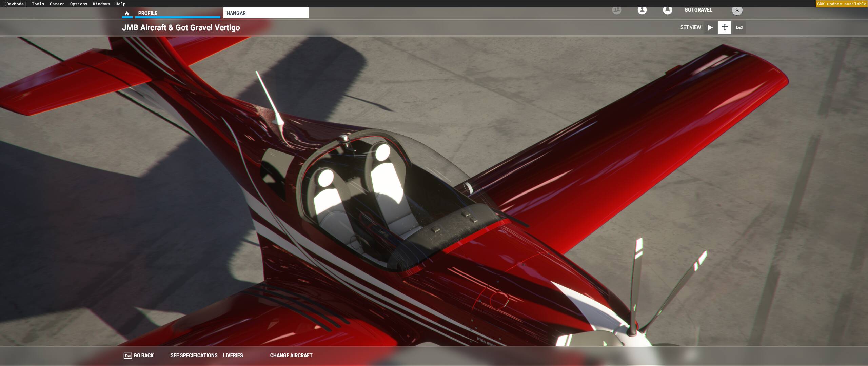Play the showcase view animation
This screenshot has width=868, height=366.
(710, 27)
